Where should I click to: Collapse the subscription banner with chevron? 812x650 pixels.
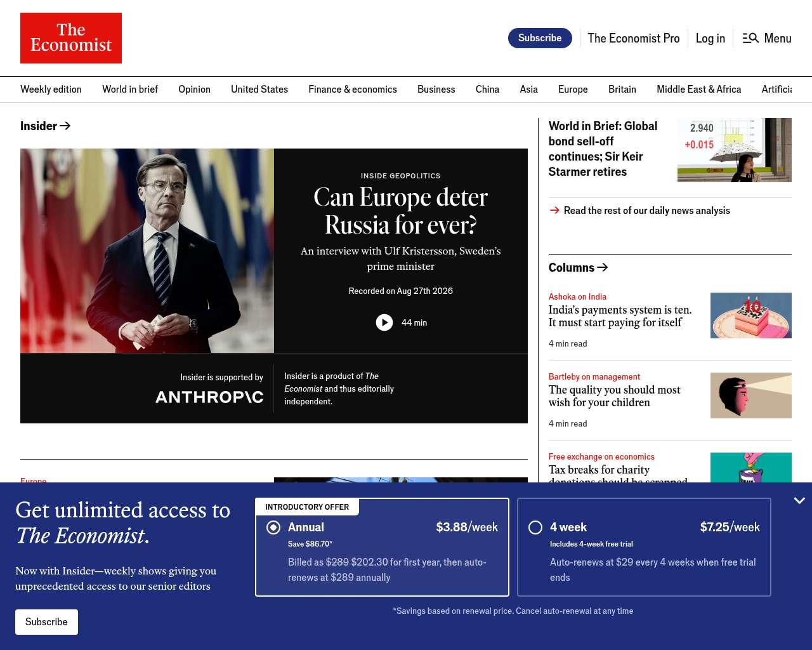pyautogui.click(x=799, y=500)
